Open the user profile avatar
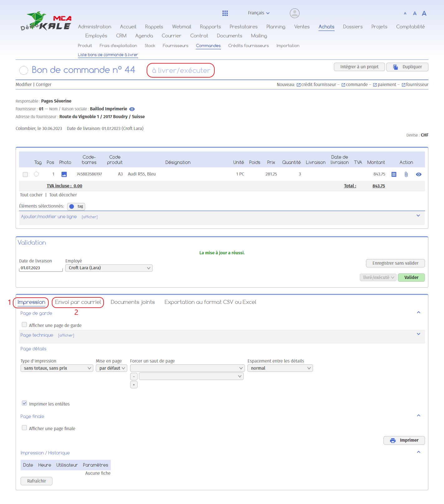Viewport: 444px width, 504px height. [x=295, y=13]
